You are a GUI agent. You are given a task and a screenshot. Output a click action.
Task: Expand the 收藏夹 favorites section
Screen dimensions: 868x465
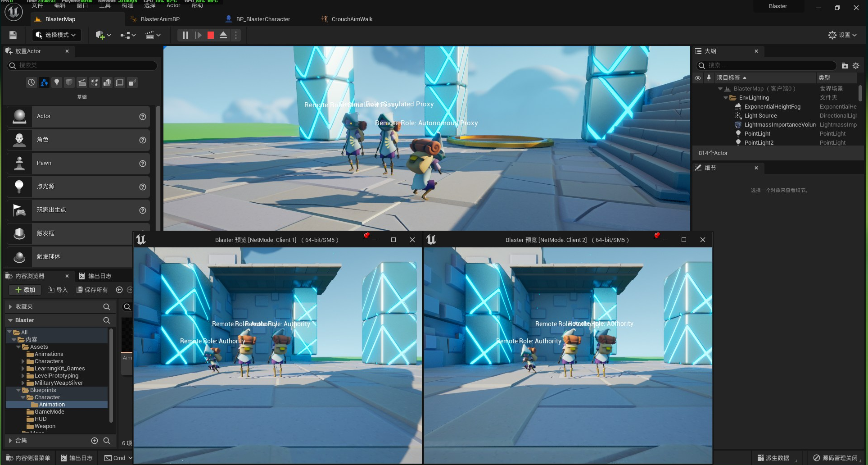tap(10, 307)
